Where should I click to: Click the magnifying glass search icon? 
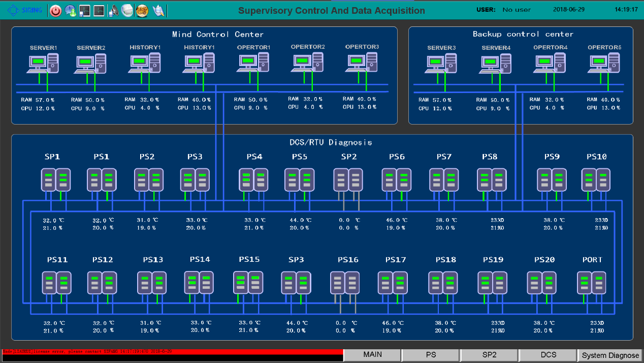tap(158, 10)
